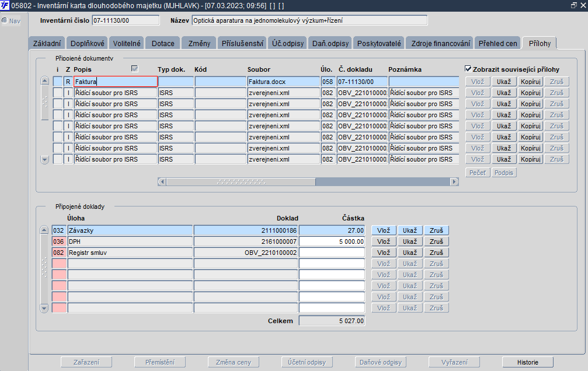This screenshot has width=588, height=371.
Task: Click Vlož for the Registr smluv row
Action: pyautogui.click(x=384, y=253)
